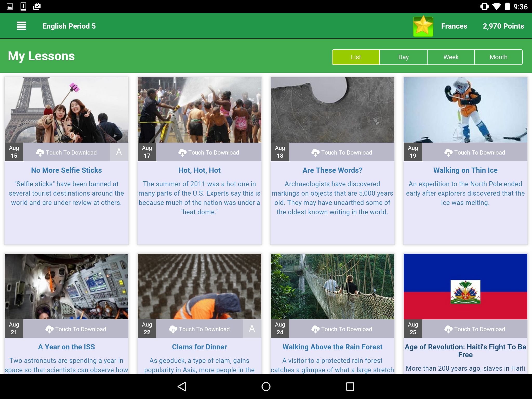Open the Hot, Hot, Hot lesson title
532x399 pixels.
[199, 170]
